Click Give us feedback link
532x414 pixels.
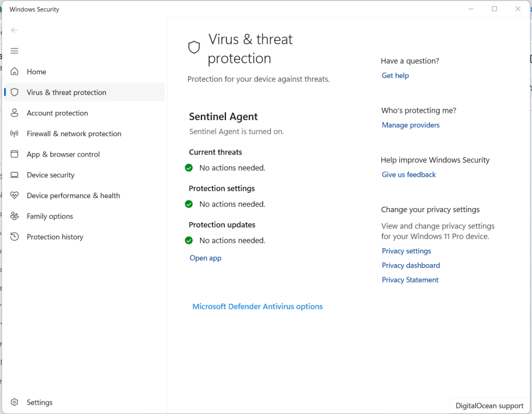point(408,175)
